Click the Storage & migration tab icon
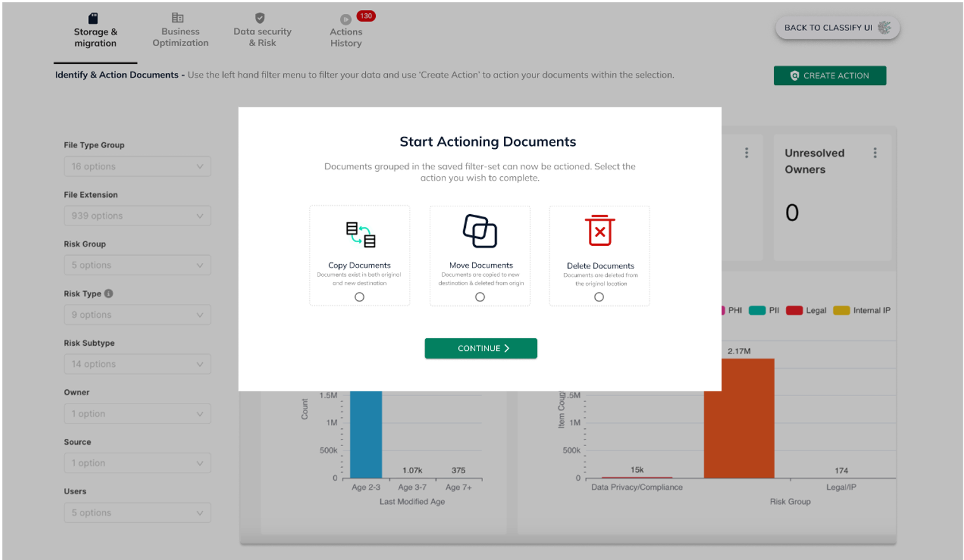 [x=93, y=18]
